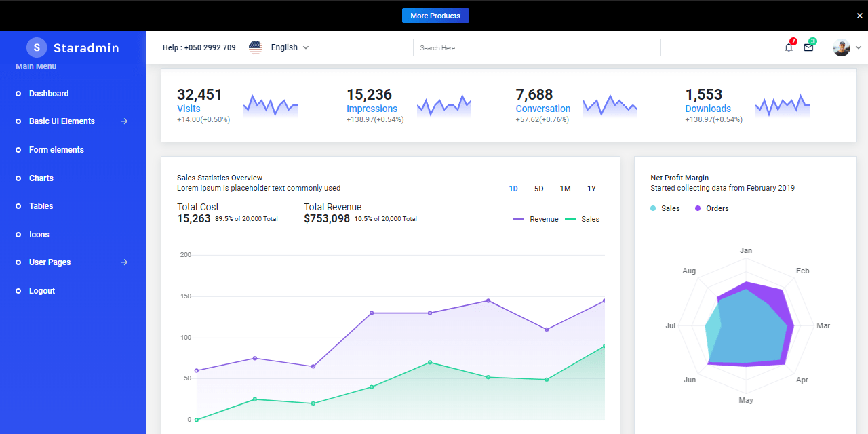Toggle the Sales legend on the radar chart

point(665,208)
